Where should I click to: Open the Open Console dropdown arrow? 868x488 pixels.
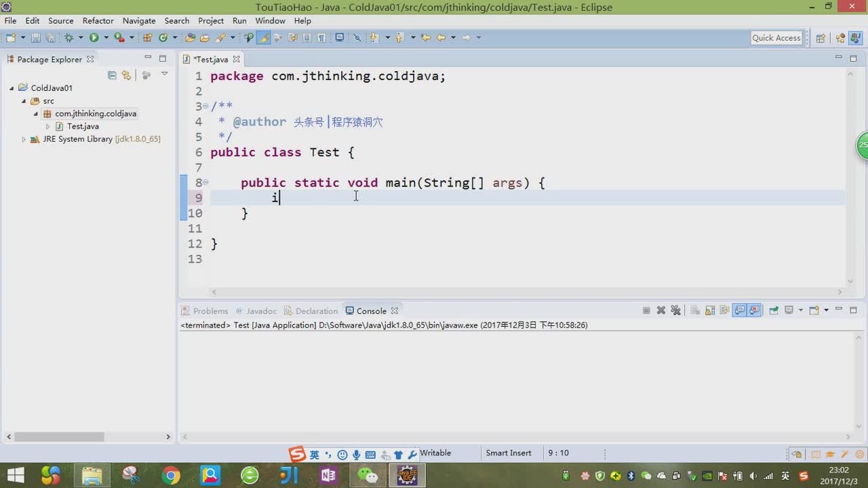point(826,310)
